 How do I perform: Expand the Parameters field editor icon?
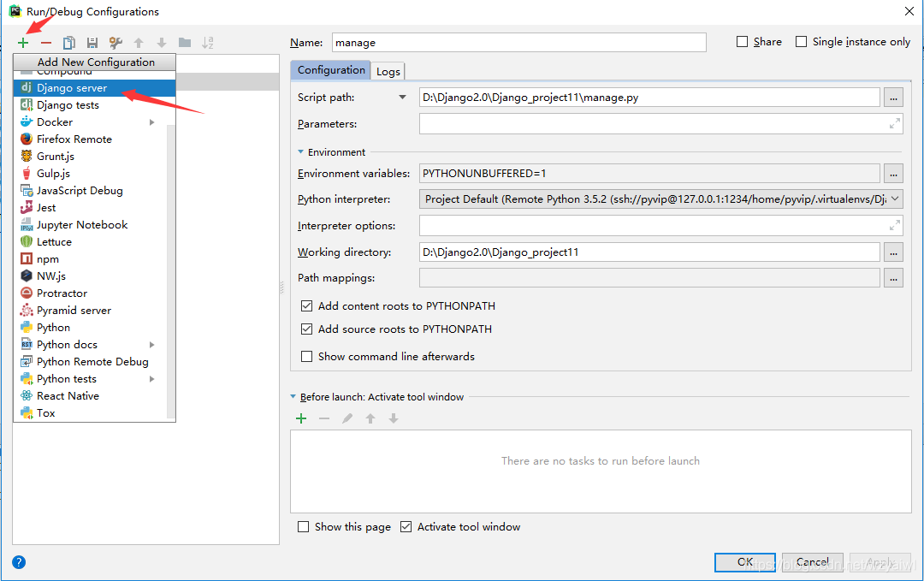click(x=895, y=124)
